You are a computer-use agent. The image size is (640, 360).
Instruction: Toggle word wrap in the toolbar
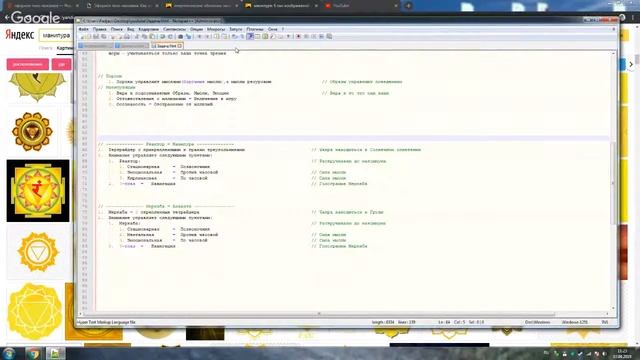point(235,37)
